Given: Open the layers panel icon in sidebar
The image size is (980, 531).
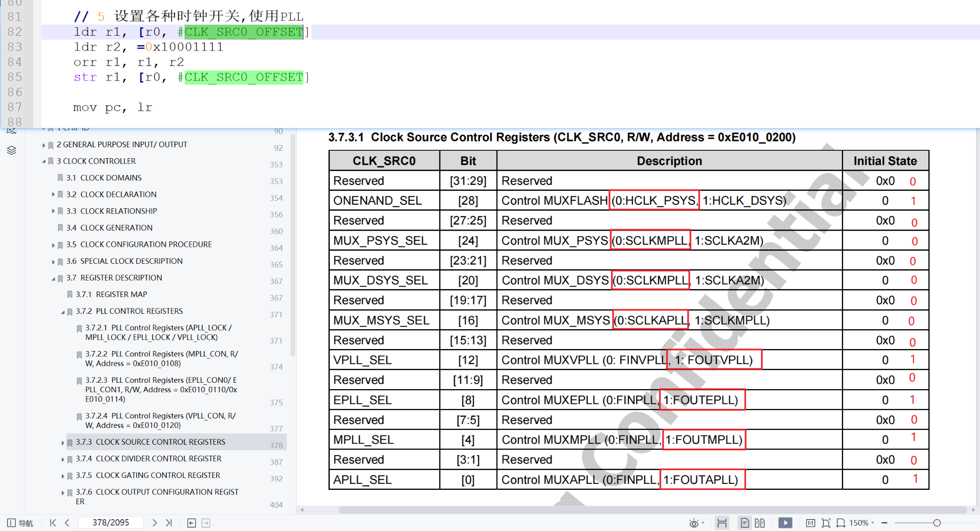Looking at the screenshot, I should (x=11, y=150).
